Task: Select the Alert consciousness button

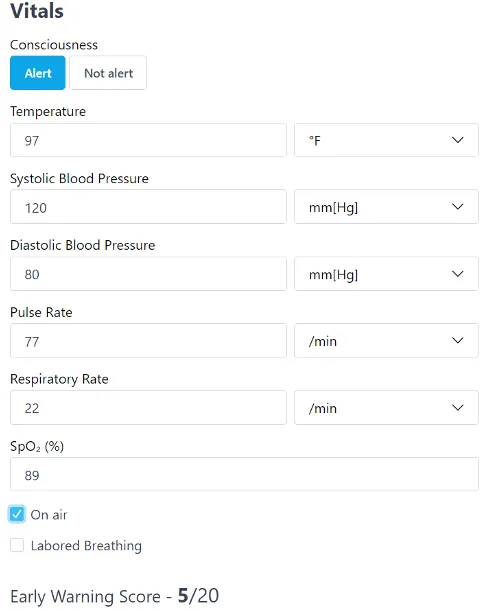Action: (x=38, y=73)
